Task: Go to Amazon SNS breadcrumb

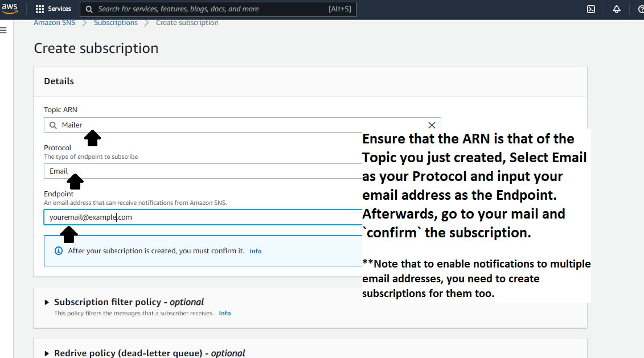Action: coord(55,23)
